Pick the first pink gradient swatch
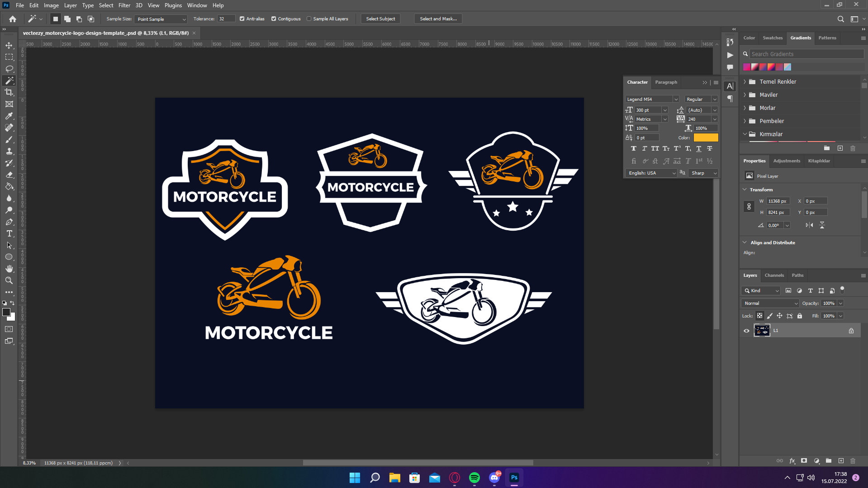 [747, 67]
